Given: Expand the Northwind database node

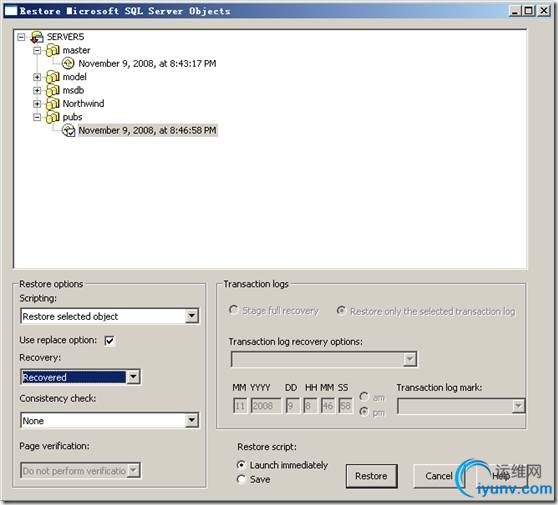Looking at the screenshot, I should point(37,104).
